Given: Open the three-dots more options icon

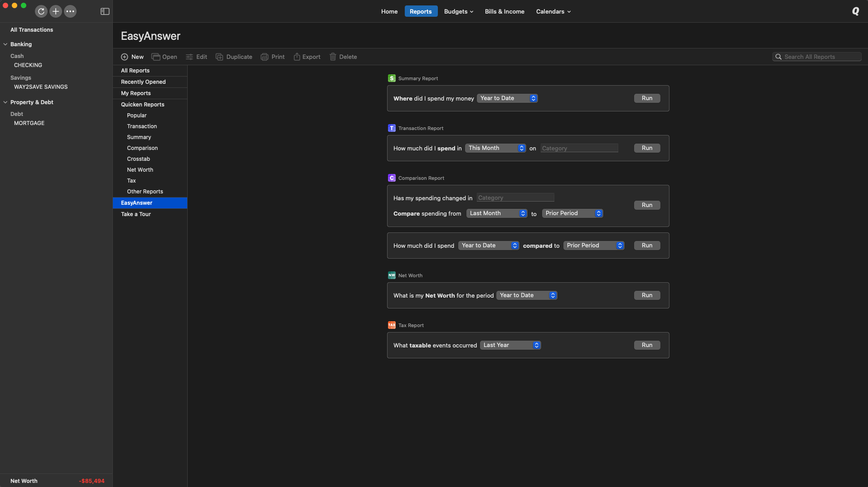Looking at the screenshot, I should click(x=70, y=11).
